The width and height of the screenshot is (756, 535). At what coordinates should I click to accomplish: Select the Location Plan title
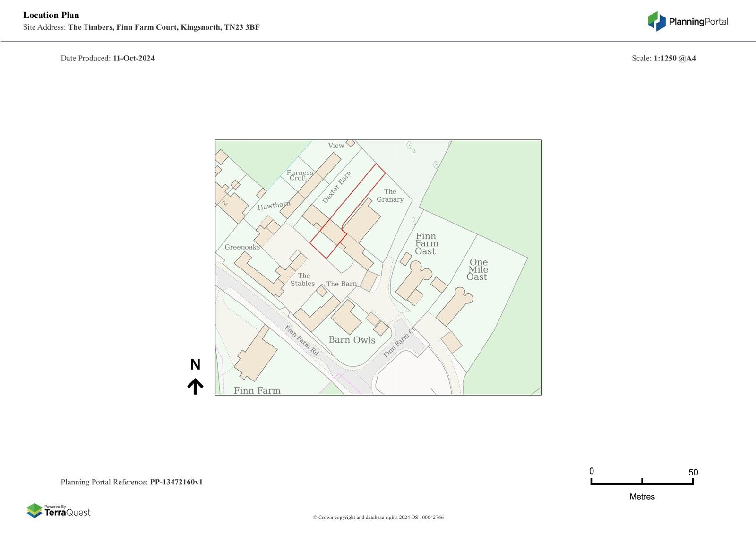click(x=51, y=15)
